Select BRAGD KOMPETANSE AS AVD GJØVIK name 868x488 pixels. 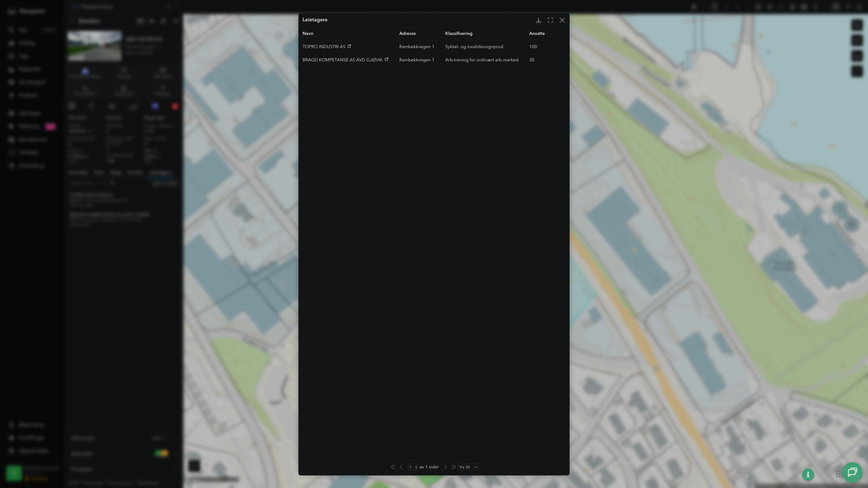point(342,60)
